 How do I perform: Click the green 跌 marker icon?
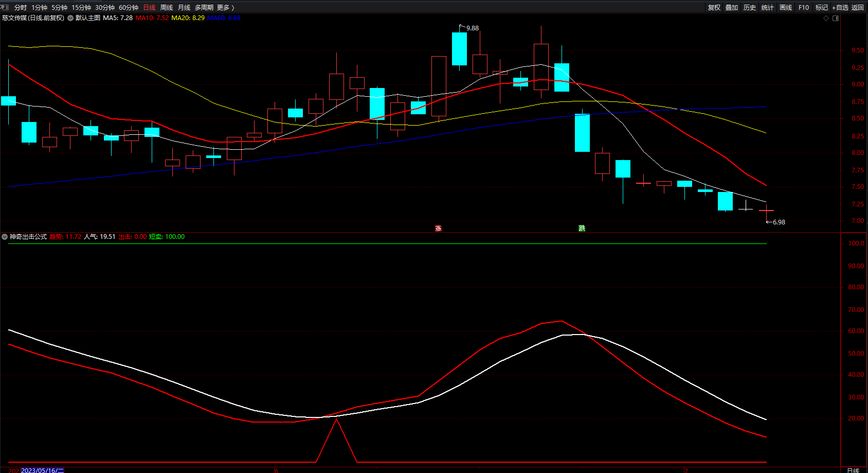click(x=582, y=228)
